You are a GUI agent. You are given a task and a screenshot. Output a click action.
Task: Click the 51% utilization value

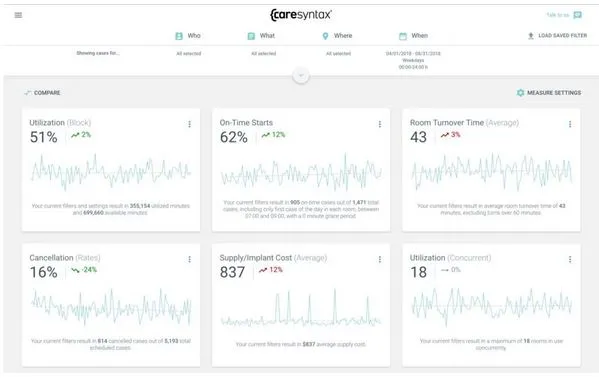point(44,137)
